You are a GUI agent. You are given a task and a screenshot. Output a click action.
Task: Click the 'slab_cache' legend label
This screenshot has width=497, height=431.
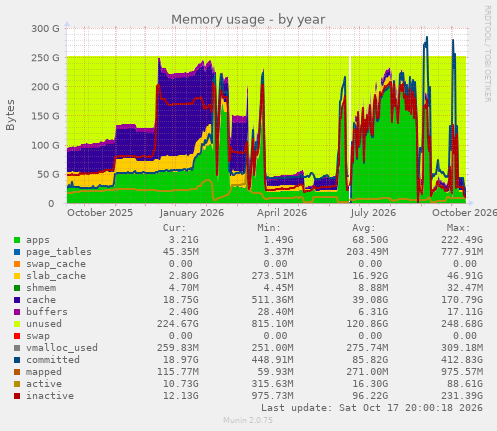click(x=56, y=276)
